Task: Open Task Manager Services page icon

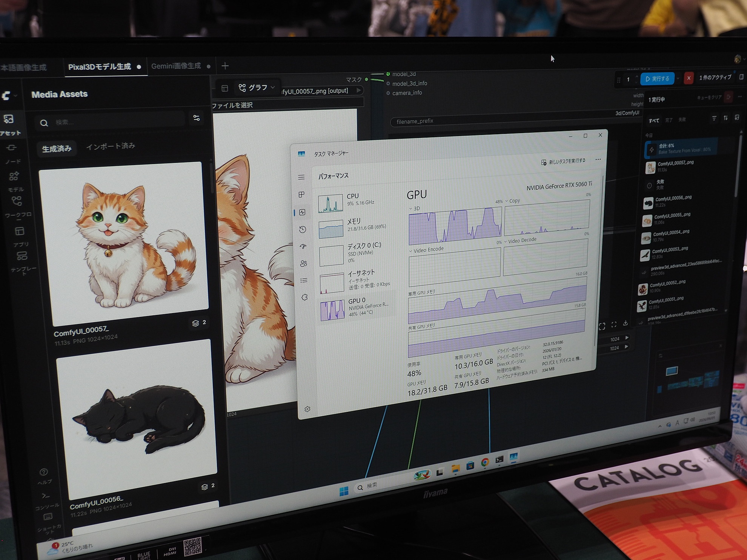Action: [x=304, y=297]
